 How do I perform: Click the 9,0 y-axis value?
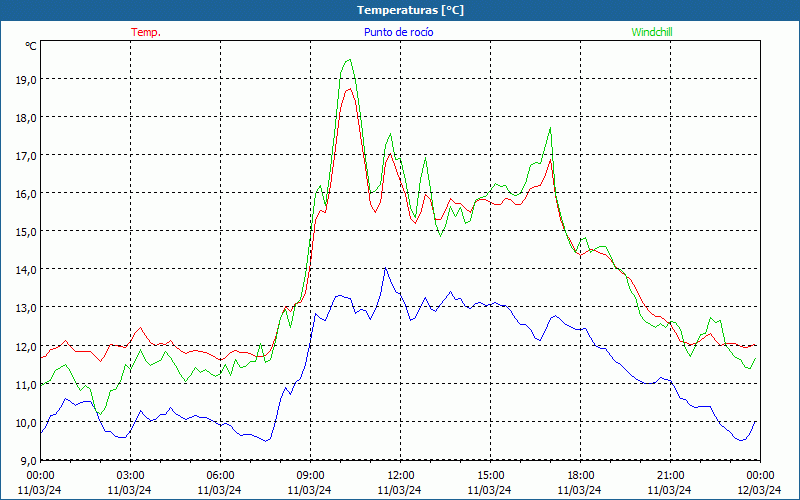click(x=29, y=460)
